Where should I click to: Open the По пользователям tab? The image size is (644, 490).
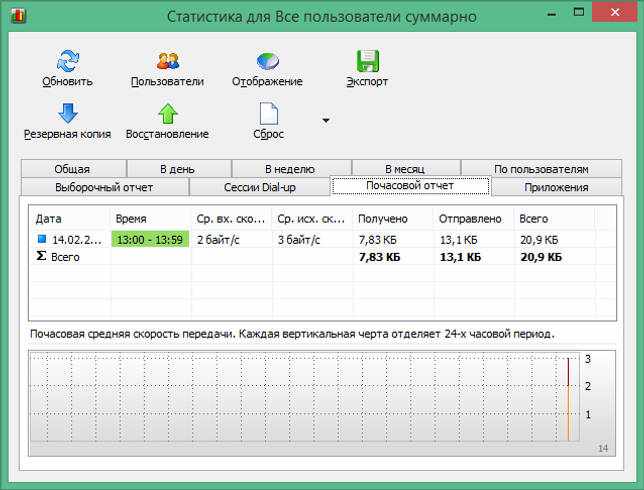click(541, 169)
